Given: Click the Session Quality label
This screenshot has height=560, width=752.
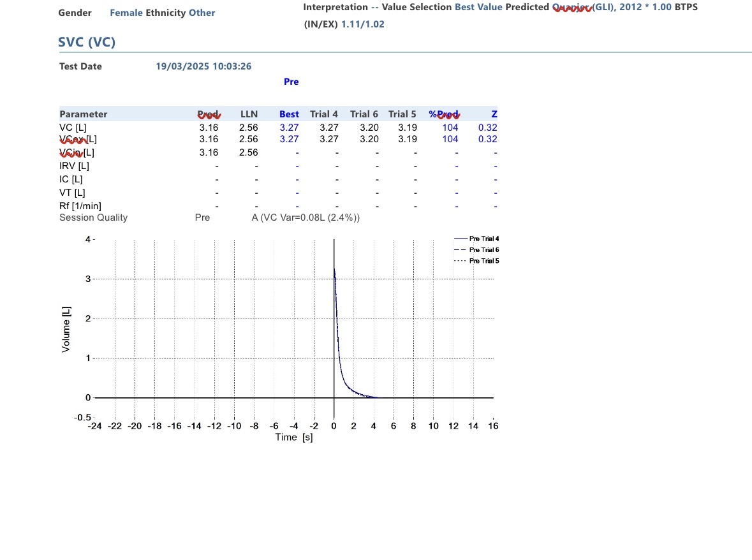Looking at the screenshot, I should click(93, 217).
